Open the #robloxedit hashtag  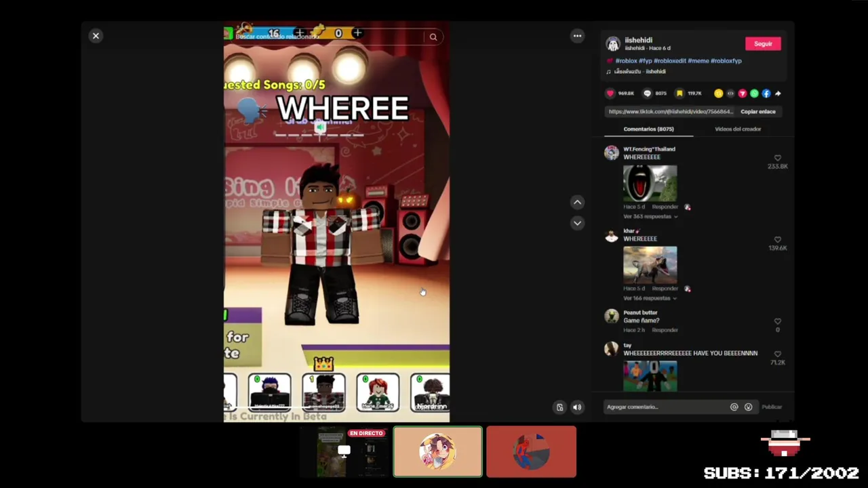point(670,61)
